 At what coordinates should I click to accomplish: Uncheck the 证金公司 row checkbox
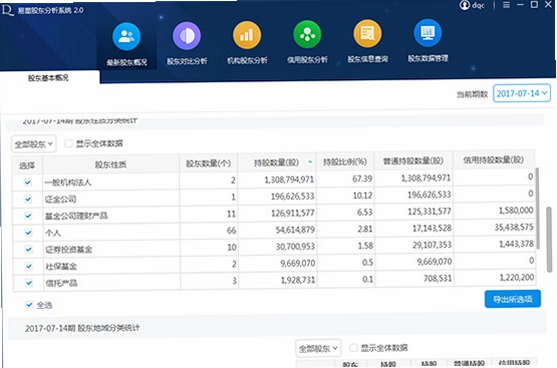point(28,199)
